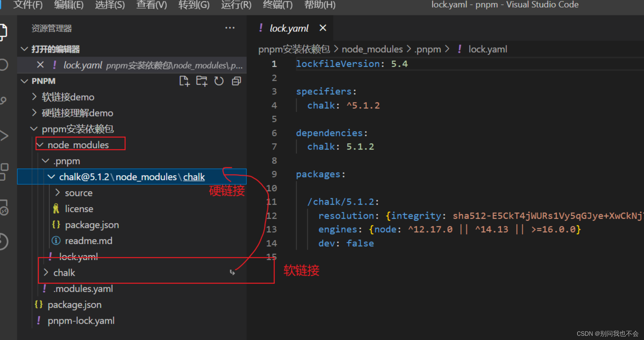This screenshot has height=340, width=644.
Task: Click lockfileVersion on line 1
Action: (338, 64)
